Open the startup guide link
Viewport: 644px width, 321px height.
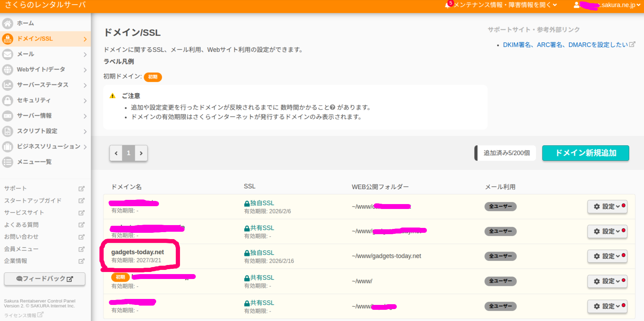tap(33, 201)
